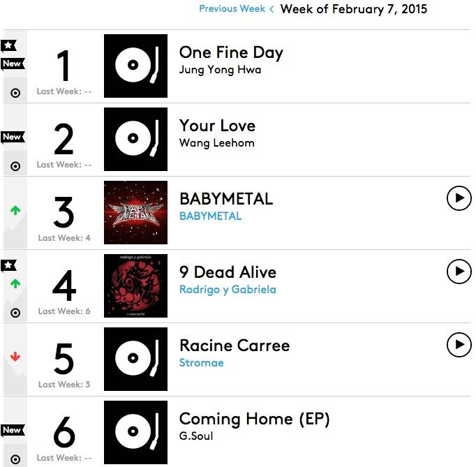The image size is (476, 467).
Task: Open the Rodrigo y Gabriela artist page
Action: tap(228, 290)
